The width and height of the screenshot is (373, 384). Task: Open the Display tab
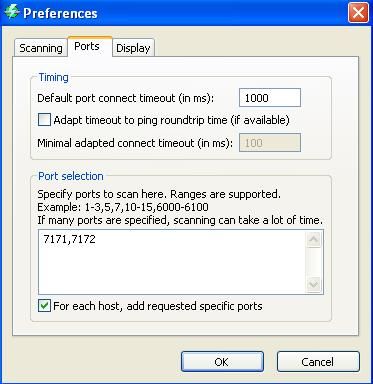click(133, 48)
